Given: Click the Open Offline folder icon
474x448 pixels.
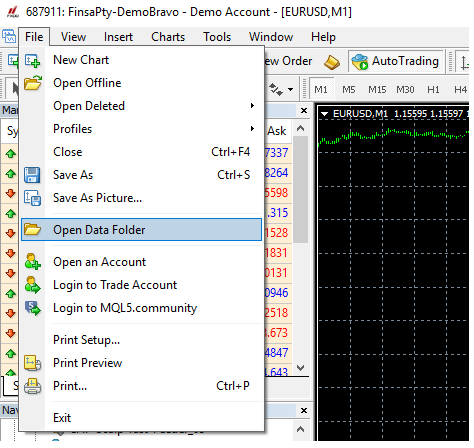Looking at the screenshot, I should [x=33, y=83].
